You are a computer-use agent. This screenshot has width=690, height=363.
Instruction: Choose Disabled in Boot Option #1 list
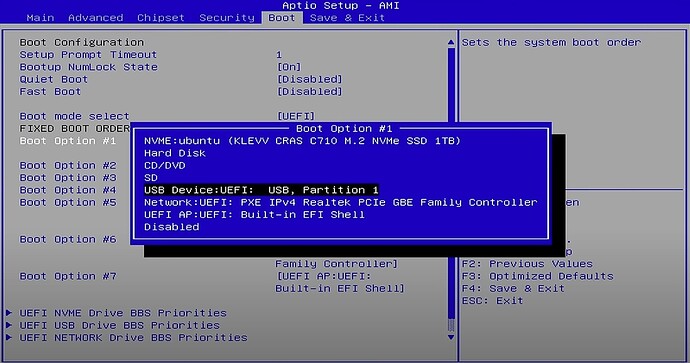pos(172,227)
